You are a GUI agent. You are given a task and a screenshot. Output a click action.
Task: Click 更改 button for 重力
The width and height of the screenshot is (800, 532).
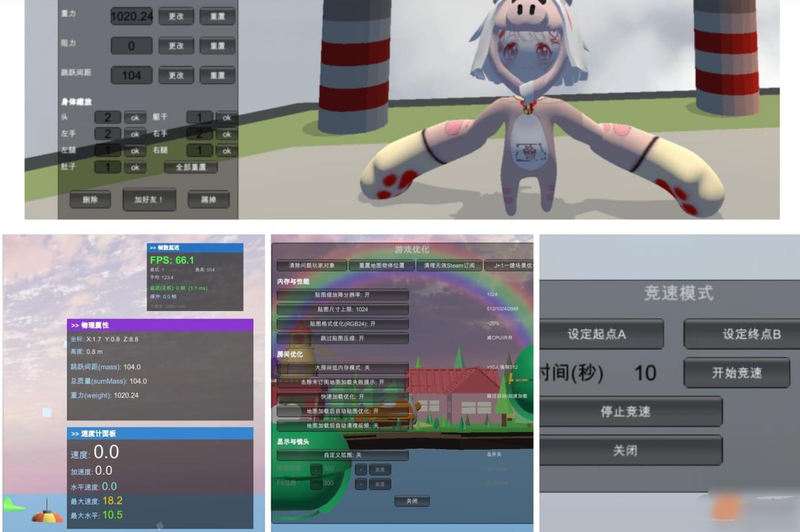coord(176,16)
